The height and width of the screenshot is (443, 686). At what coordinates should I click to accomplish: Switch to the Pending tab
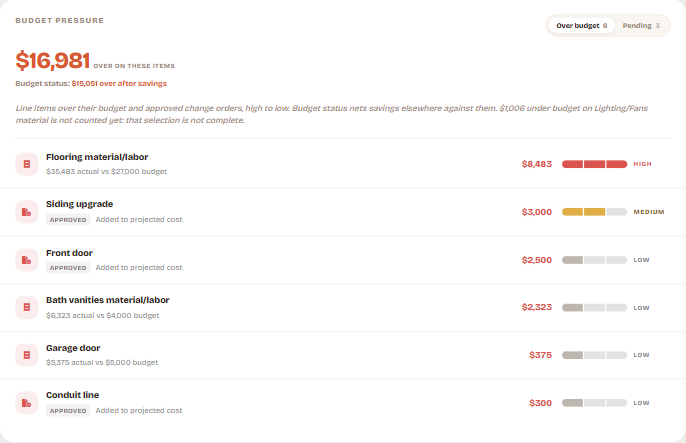[x=641, y=26]
